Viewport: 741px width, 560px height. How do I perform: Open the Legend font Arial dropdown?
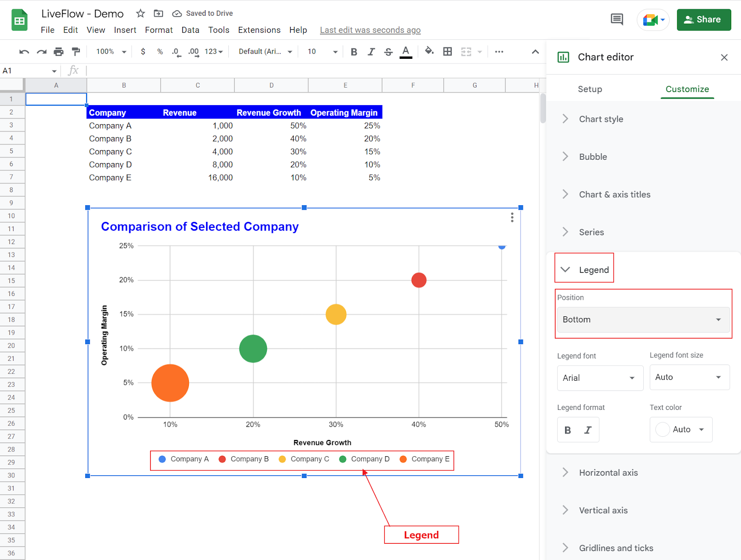click(x=600, y=378)
